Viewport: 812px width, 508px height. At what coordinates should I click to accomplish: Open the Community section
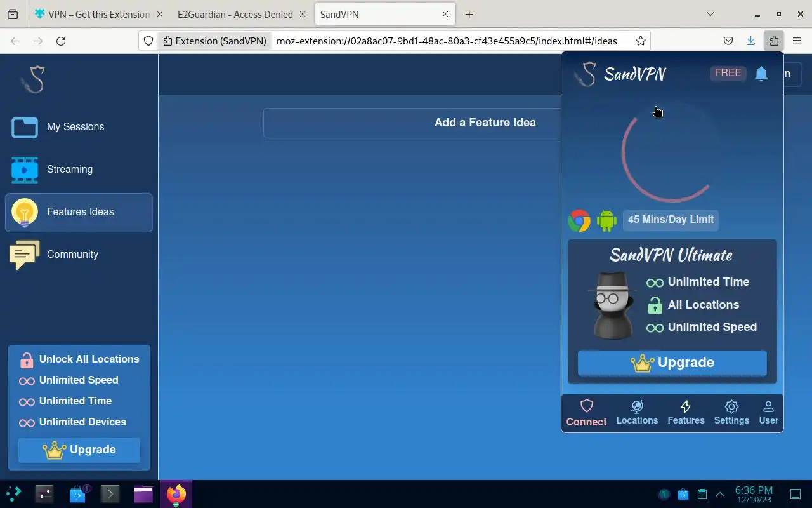click(x=79, y=255)
